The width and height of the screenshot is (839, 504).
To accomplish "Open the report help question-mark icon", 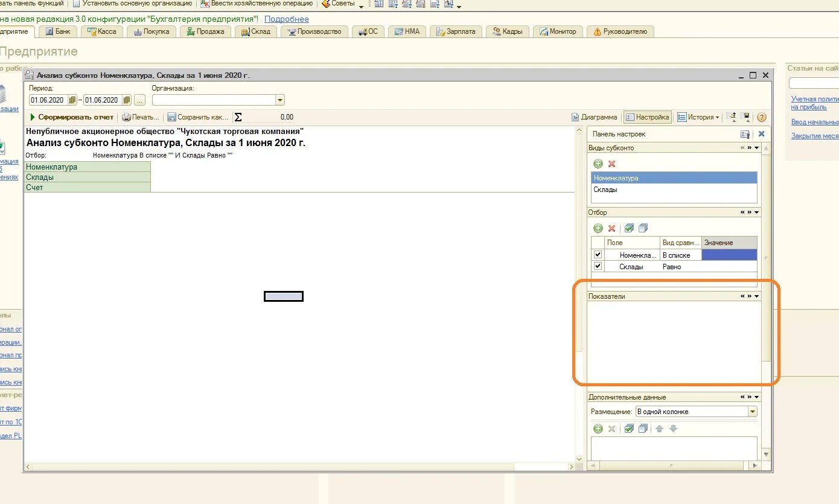I will (762, 117).
